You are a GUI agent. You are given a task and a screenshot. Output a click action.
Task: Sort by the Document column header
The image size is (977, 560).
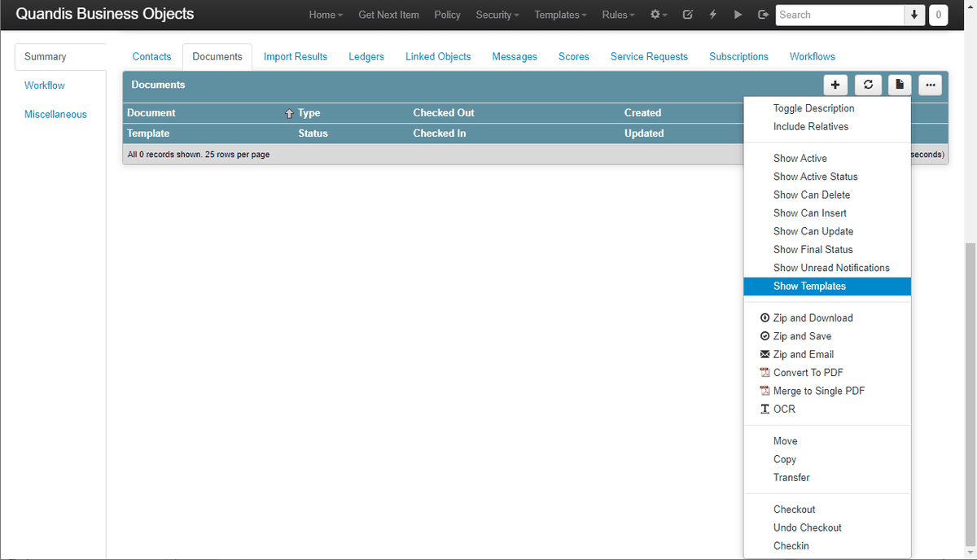pyautogui.click(x=151, y=113)
